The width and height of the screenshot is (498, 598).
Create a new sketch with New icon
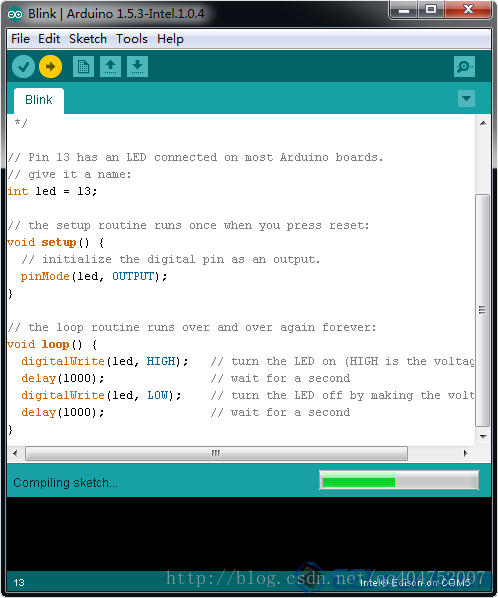pos(84,67)
